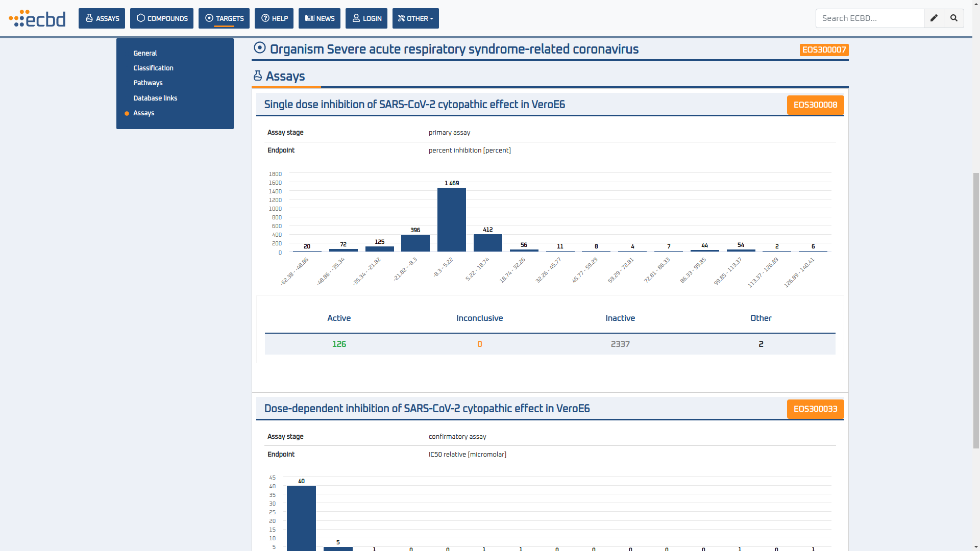
Task: Click the tallest 1 469 histogram bar
Action: pyautogui.click(x=451, y=219)
